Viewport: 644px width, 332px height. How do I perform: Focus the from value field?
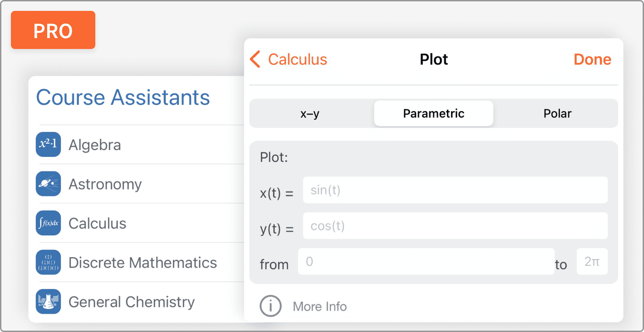tap(426, 262)
